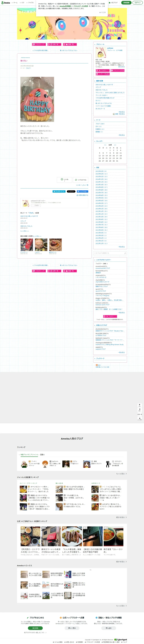Open スイーツ・デザートマニア genre heading
Image resolution: width=144 pixels, height=644 pixels.
28,483
